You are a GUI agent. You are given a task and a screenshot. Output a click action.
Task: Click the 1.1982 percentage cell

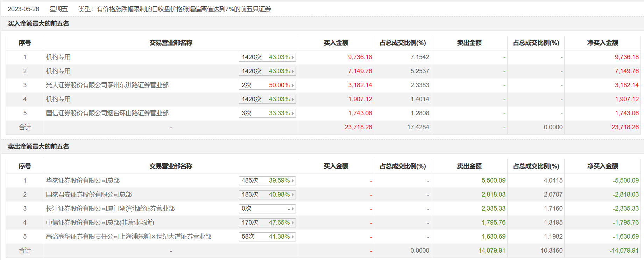pos(553,237)
